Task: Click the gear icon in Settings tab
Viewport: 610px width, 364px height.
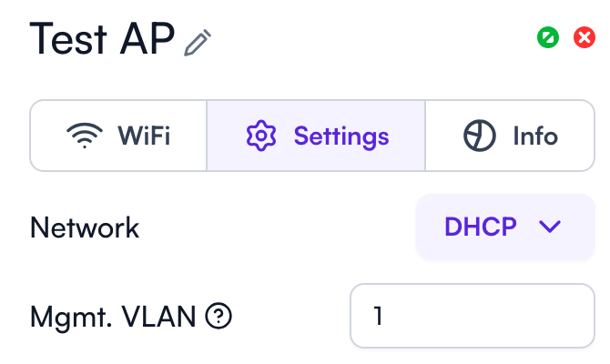Action: pyautogui.click(x=261, y=136)
